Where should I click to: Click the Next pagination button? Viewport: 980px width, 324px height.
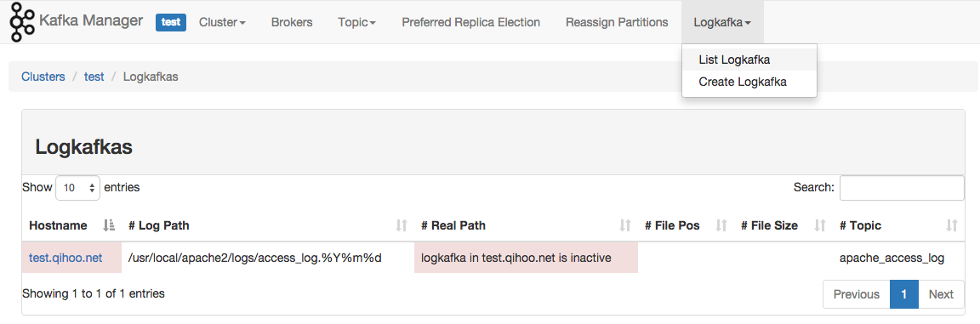[x=941, y=294]
